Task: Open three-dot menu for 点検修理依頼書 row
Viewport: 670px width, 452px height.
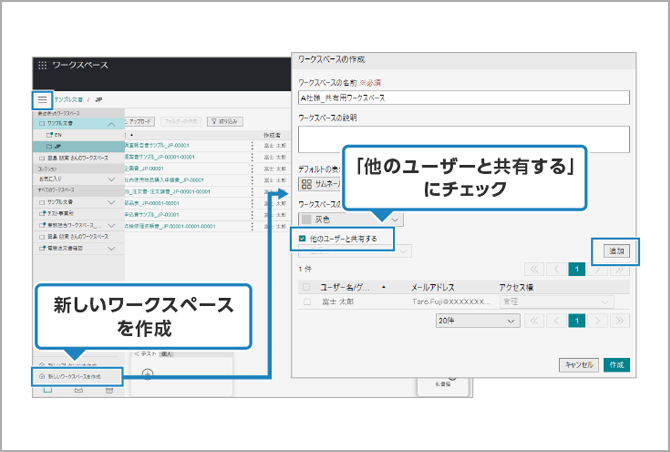Action: click(252, 226)
